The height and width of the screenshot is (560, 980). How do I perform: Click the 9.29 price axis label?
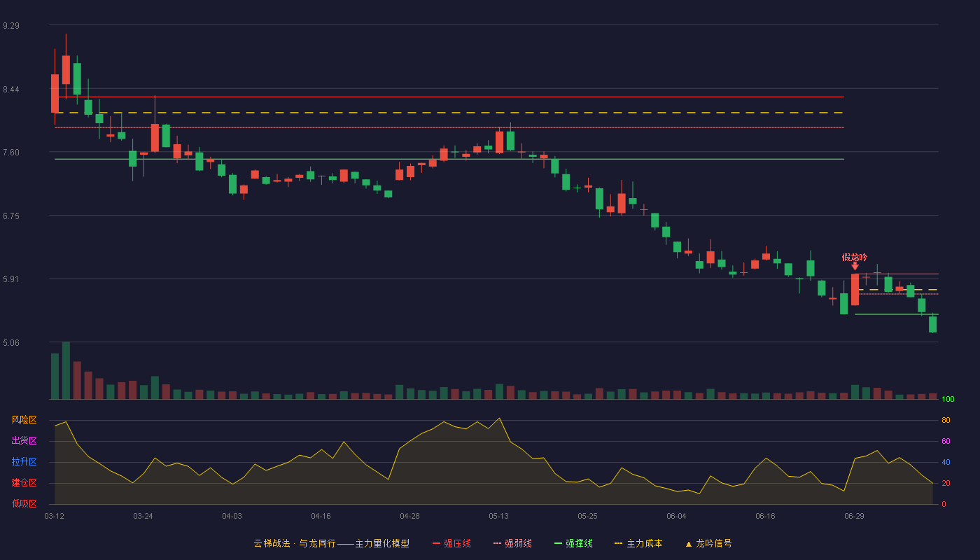click(11, 26)
